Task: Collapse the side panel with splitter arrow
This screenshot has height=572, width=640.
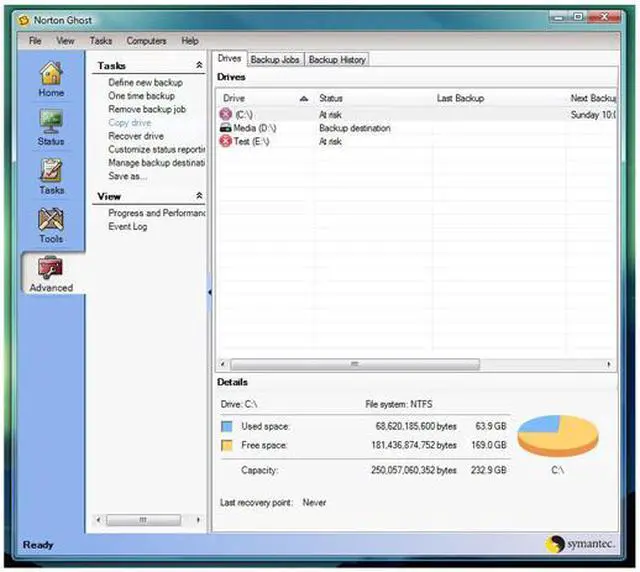Action: tap(210, 292)
